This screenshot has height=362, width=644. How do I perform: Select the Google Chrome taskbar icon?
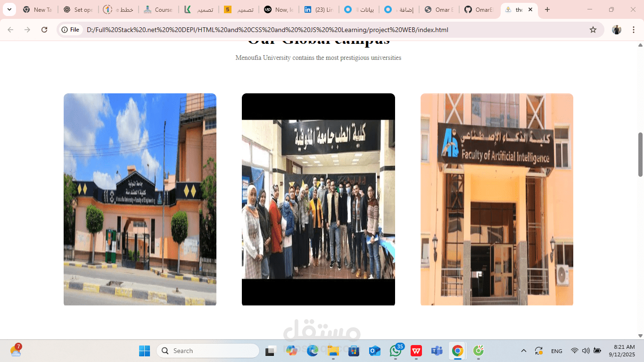[457, 351]
